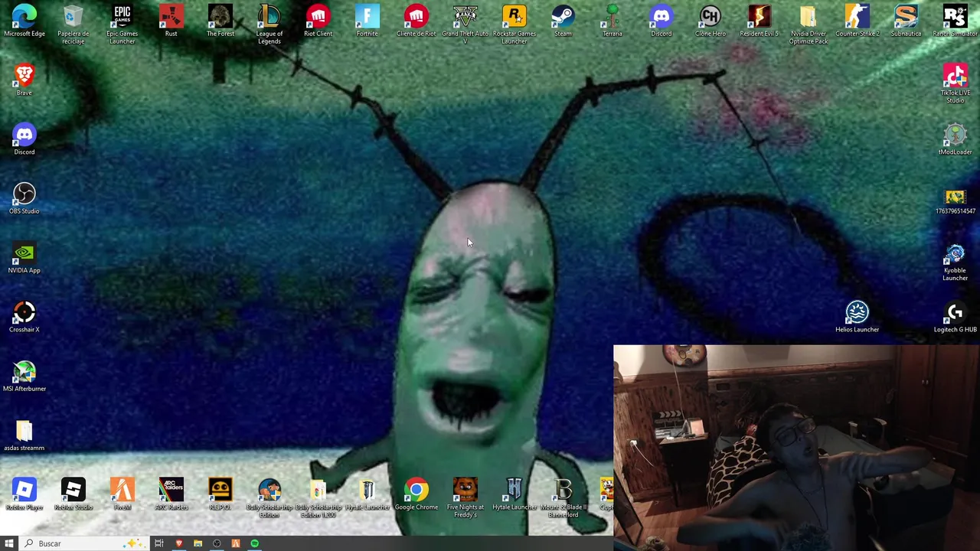Select the Brave browser desktop icon
Viewport: 980px width, 551px height.
tap(24, 80)
